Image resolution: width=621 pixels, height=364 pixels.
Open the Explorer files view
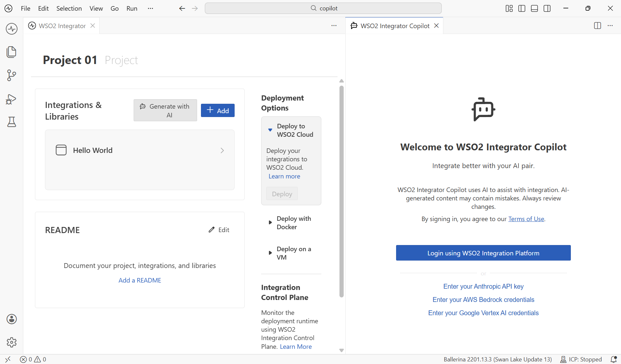pos(12,52)
